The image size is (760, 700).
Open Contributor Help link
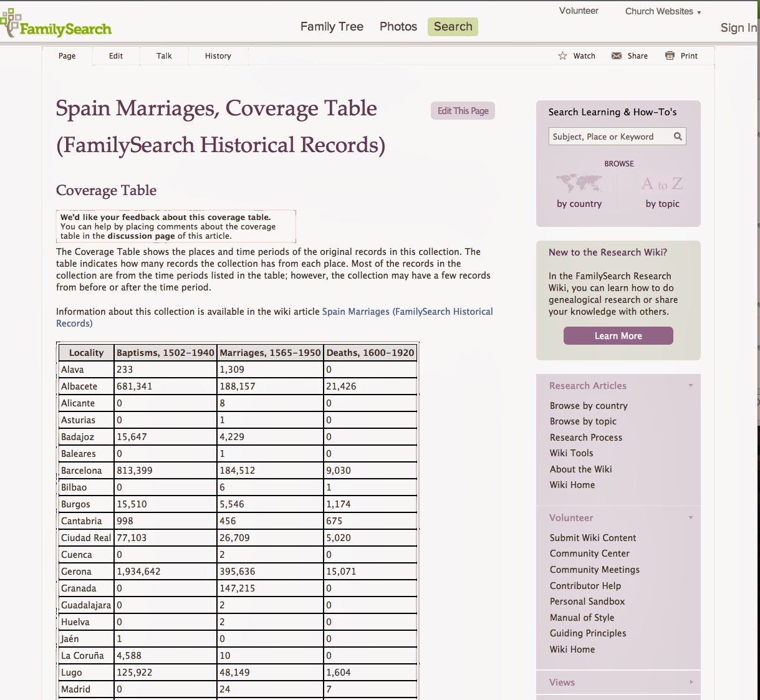tap(585, 586)
